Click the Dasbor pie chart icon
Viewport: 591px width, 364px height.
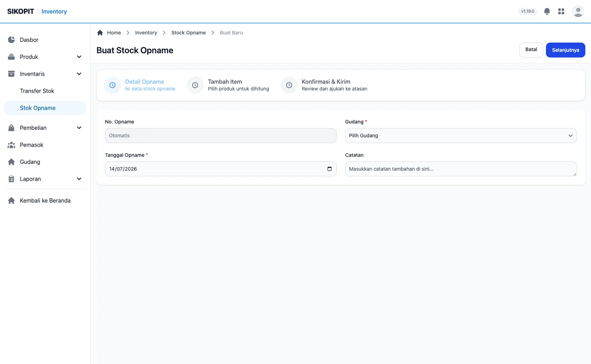click(11, 40)
